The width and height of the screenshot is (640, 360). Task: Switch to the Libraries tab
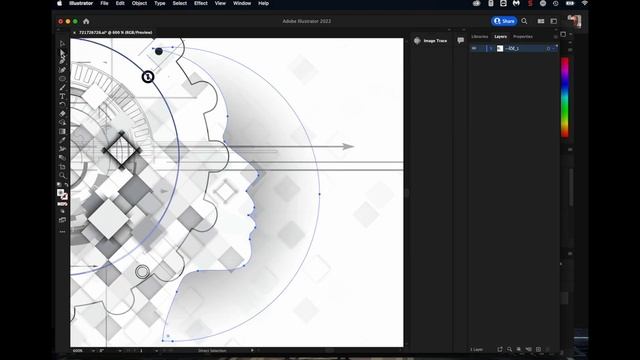pos(480,37)
